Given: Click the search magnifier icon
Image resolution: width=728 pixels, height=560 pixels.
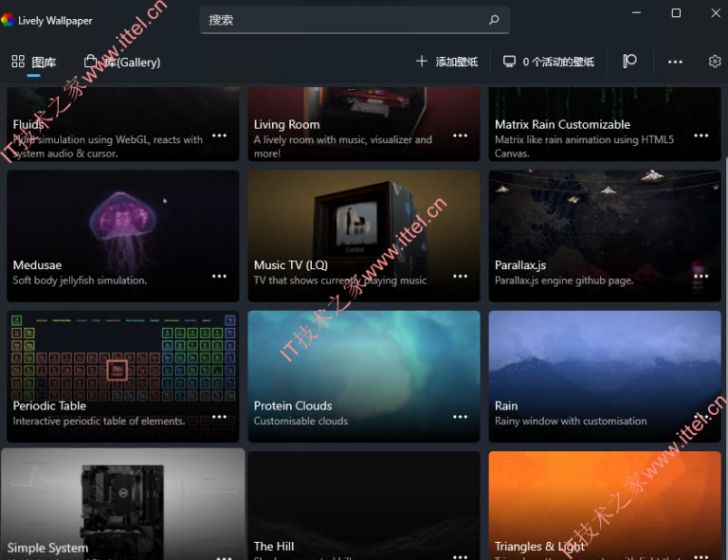Looking at the screenshot, I should coord(494,20).
